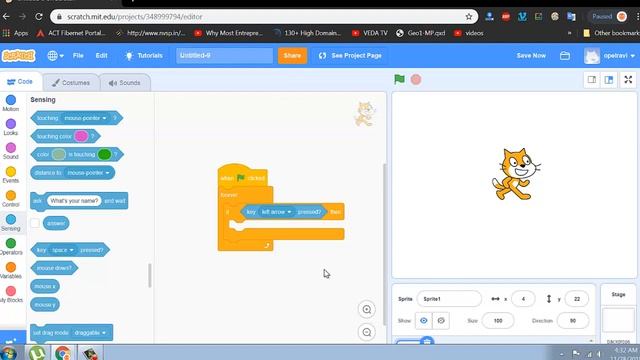
Task: Open the Edit menu
Action: click(x=101, y=56)
